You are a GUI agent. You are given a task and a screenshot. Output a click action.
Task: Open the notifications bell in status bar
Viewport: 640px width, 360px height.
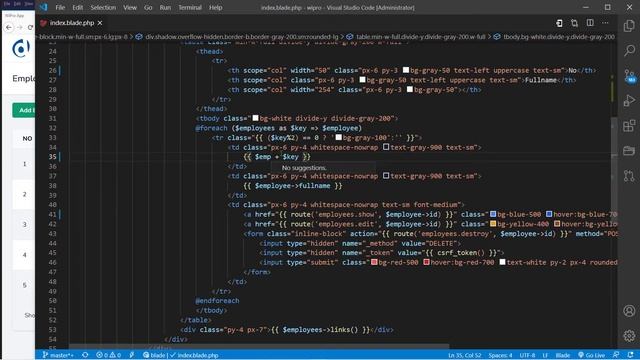point(631,355)
